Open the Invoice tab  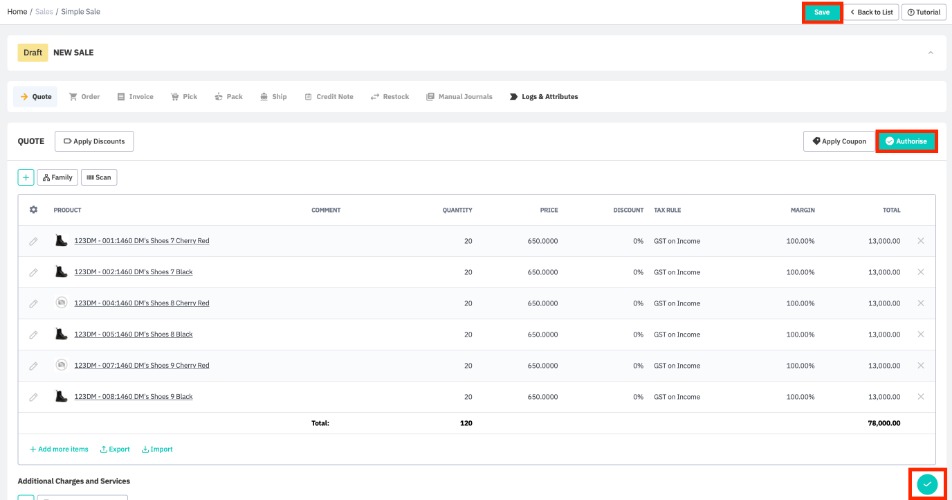click(x=135, y=97)
